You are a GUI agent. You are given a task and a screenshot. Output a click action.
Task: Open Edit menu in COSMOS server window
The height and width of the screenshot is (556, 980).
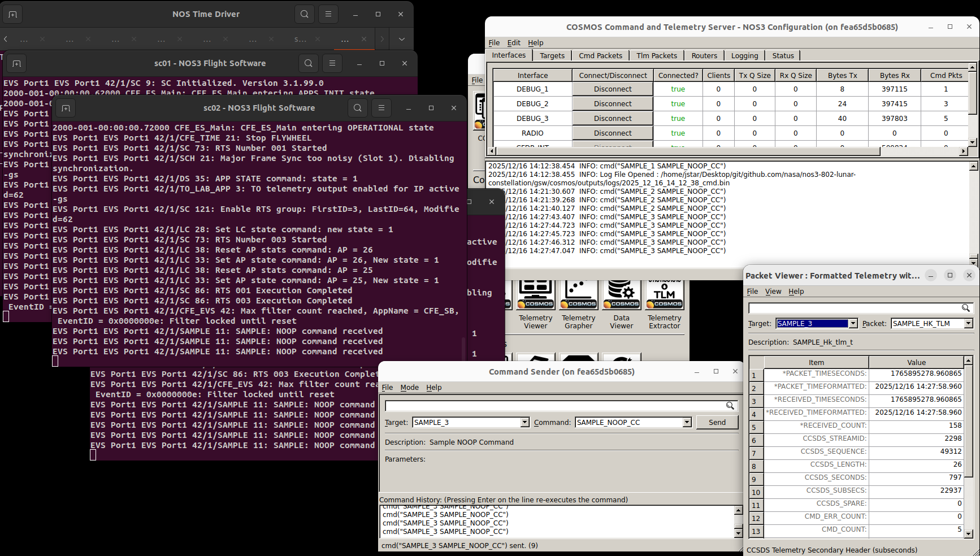point(514,43)
